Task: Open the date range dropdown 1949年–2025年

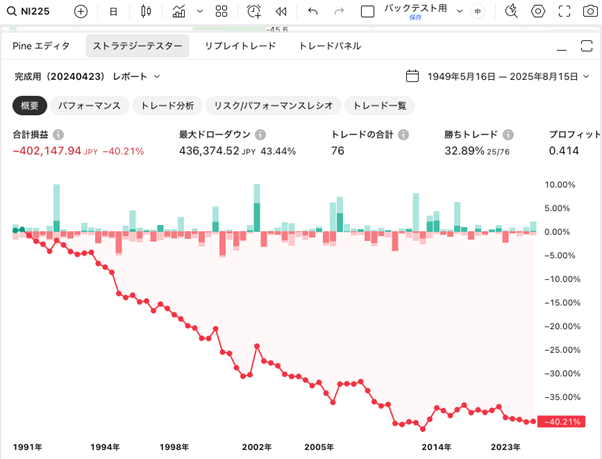Action: point(497,76)
